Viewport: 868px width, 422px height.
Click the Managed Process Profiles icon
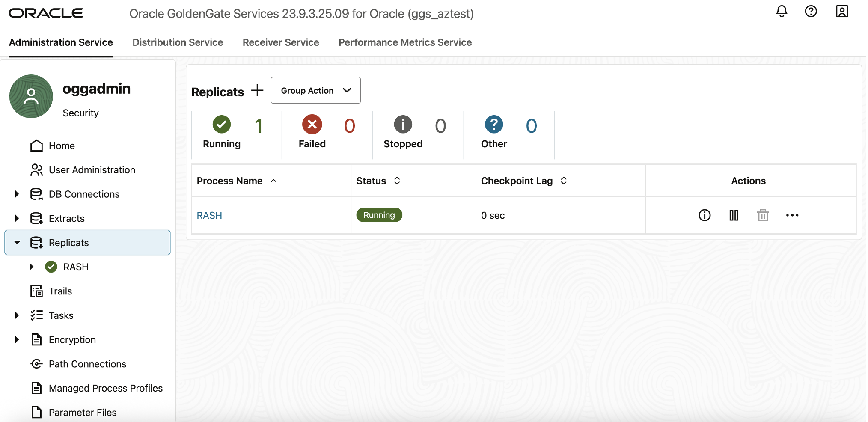pos(36,388)
